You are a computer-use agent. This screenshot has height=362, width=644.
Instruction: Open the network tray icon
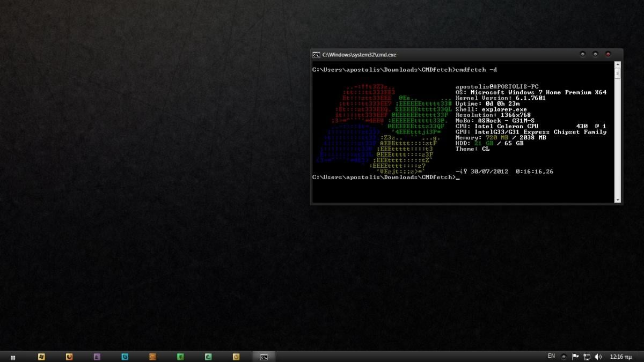click(x=587, y=357)
